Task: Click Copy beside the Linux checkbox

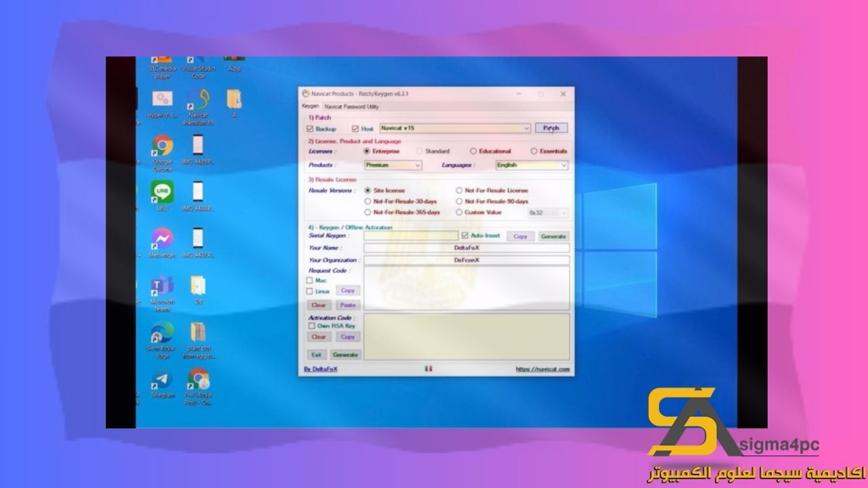Action: pyautogui.click(x=348, y=290)
